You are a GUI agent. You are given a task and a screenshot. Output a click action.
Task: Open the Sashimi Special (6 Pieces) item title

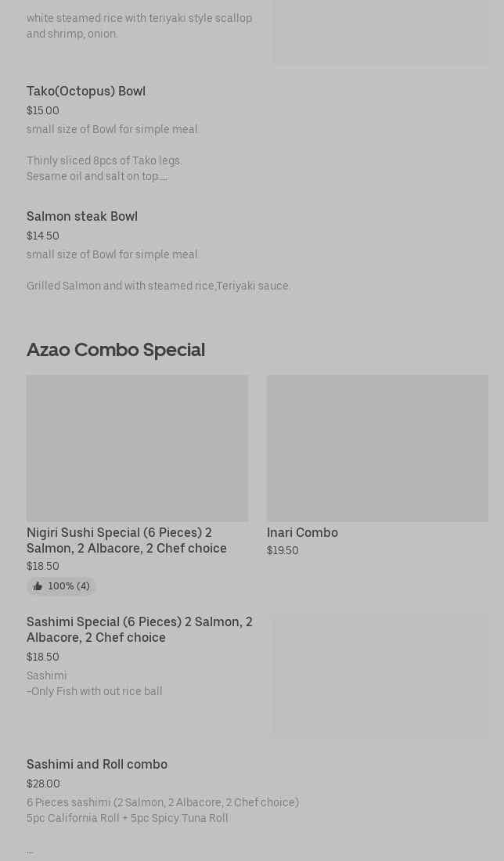click(x=139, y=629)
